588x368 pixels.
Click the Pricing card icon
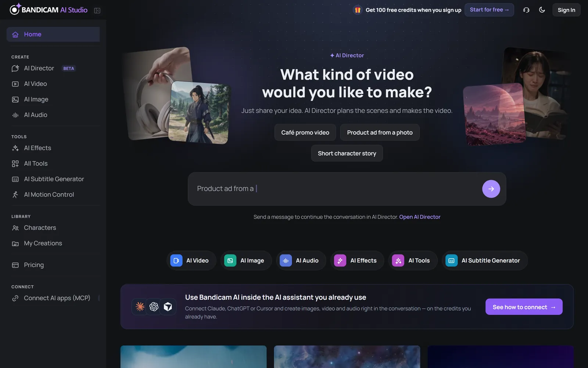click(15, 265)
